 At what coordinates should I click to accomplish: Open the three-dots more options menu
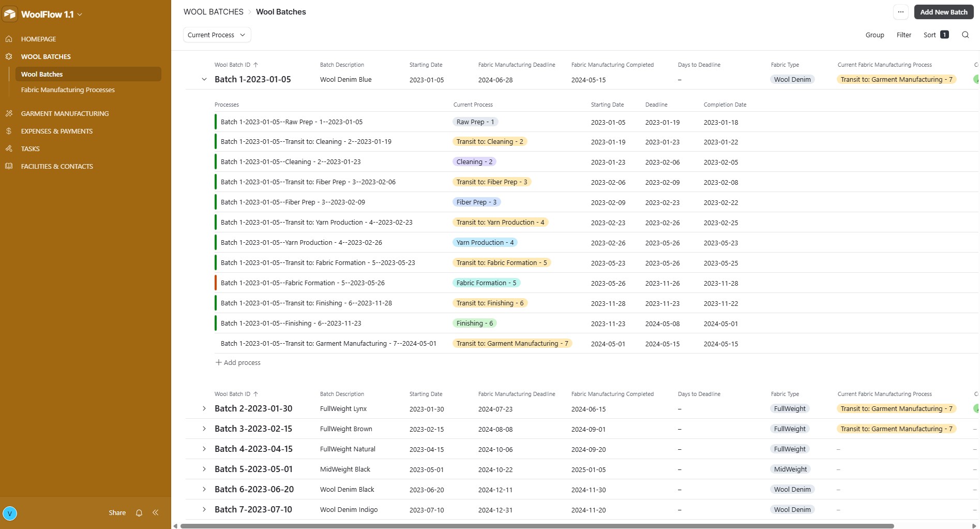[x=901, y=12]
